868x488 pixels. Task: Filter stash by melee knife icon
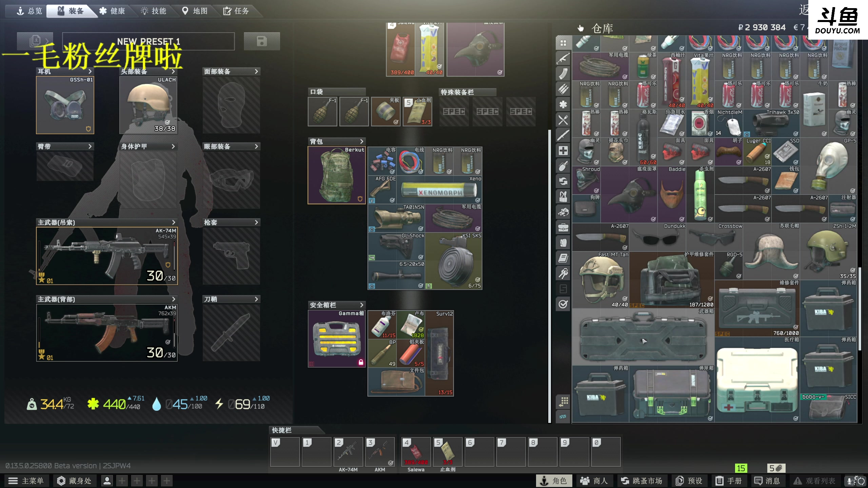(563, 135)
